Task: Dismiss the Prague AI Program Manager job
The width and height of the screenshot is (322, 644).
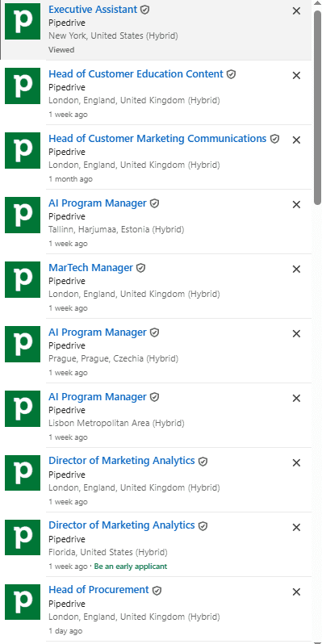Action: (x=296, y=333)
